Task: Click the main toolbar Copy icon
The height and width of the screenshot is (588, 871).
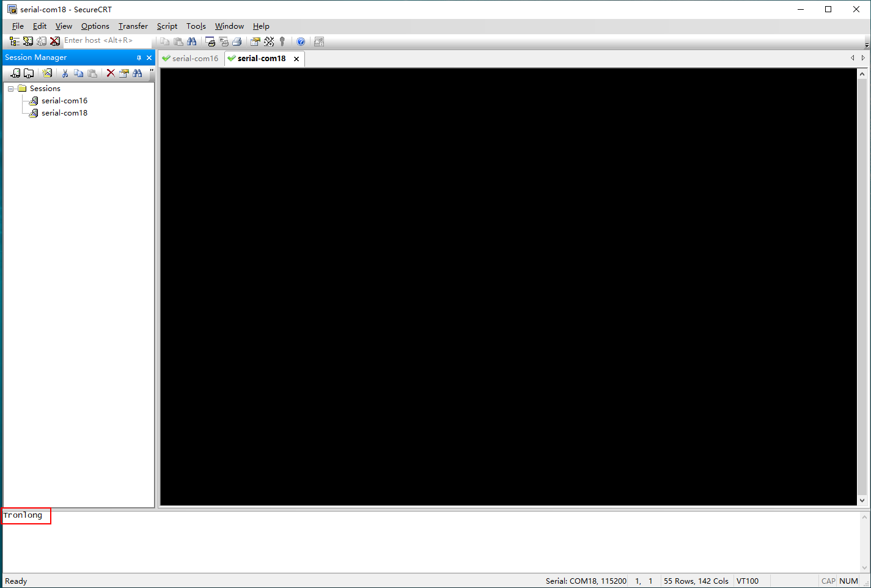Action: click(164, 42)
